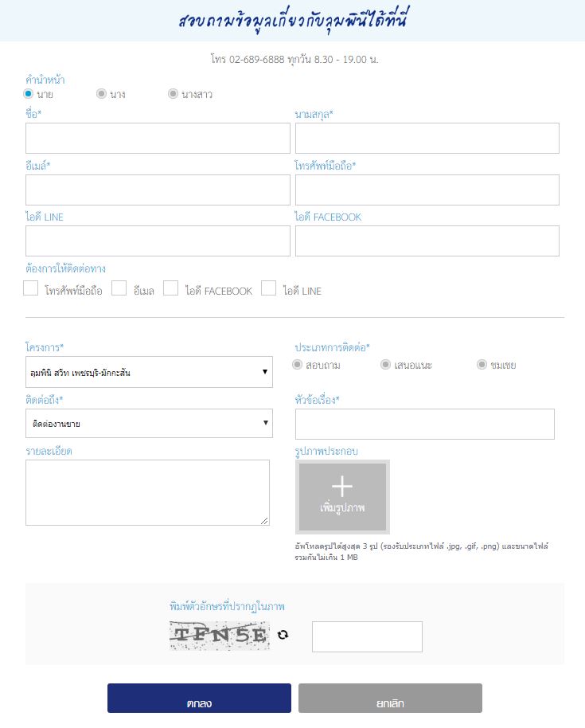Click the captcha refresh icon
This screenshot has height=728, width=585.
tap(283, 635)
